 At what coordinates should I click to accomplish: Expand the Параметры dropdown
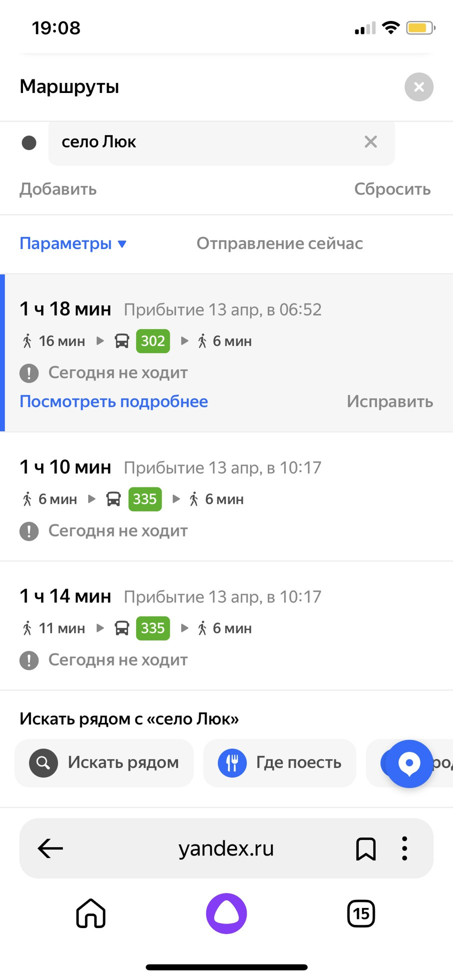pyautogui.click(x=73, y=243)
